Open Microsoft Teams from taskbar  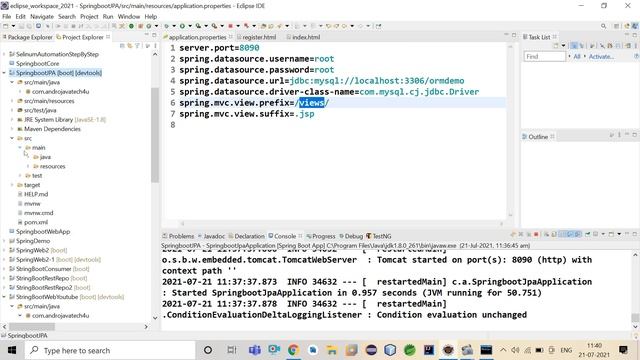pyautogui.click(x=255, y=350)
